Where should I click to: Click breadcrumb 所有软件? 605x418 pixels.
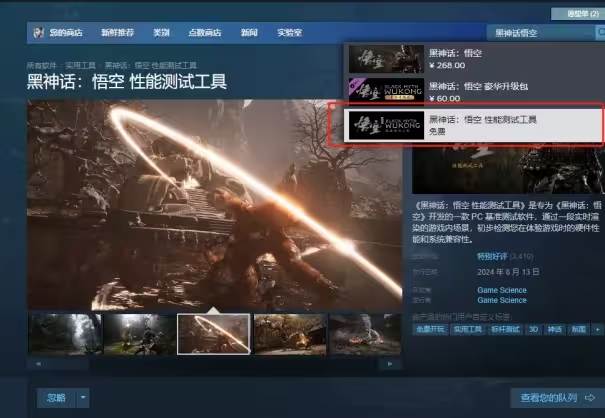point(42,65)
